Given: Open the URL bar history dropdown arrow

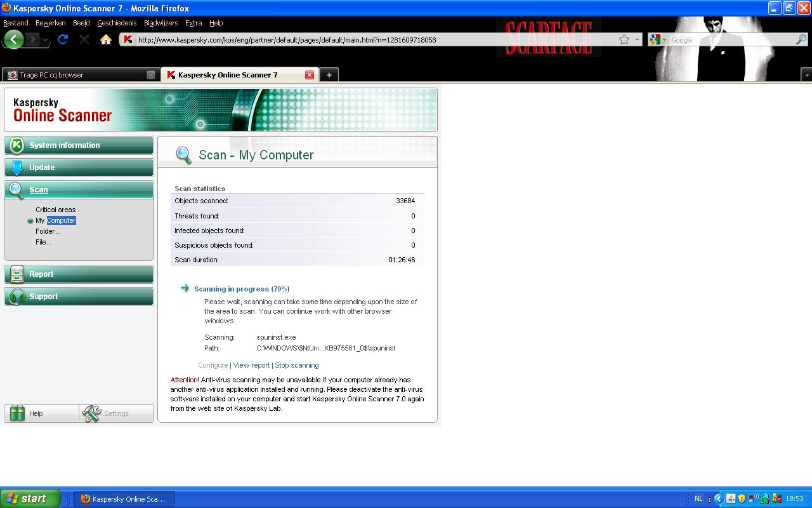Looking at the screenshot, I should click(637, 39).
